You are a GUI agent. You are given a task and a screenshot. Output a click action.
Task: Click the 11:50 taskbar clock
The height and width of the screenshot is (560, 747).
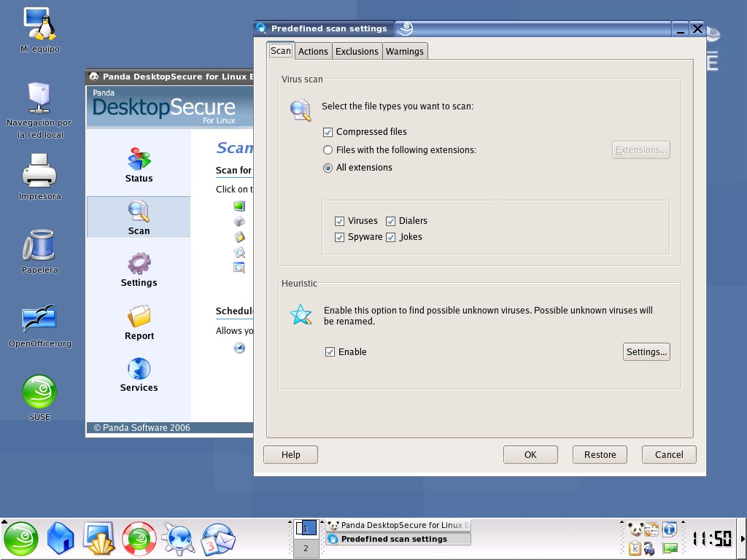click(x=712, y=539)
